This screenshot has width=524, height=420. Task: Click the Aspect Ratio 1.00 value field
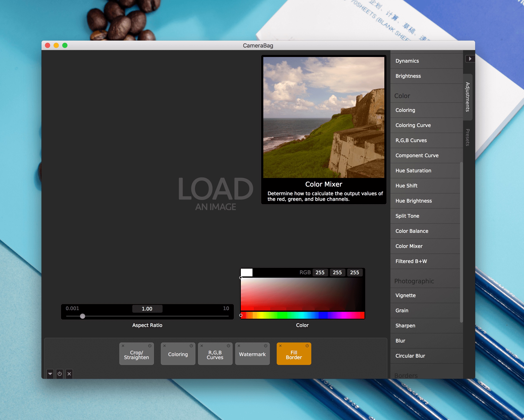147,309
